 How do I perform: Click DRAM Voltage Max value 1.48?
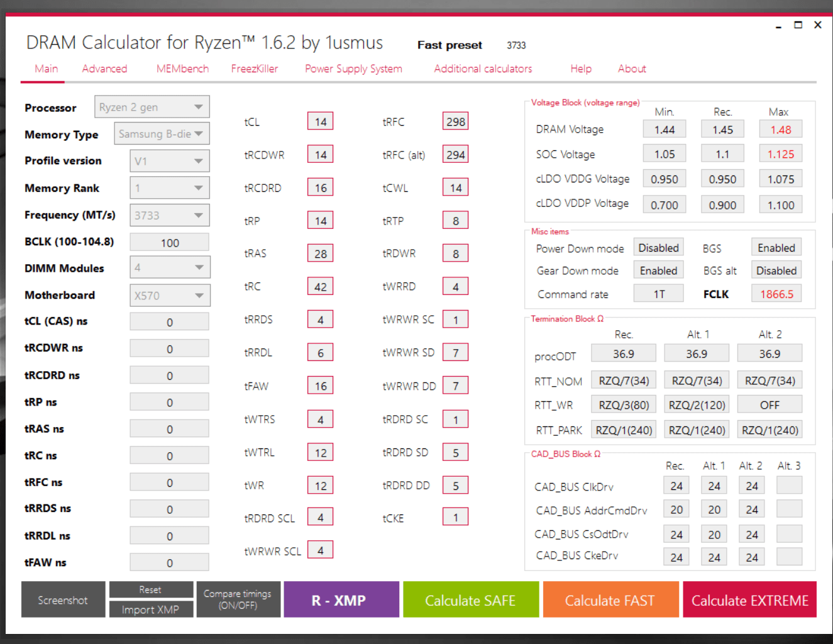(781, 130)
